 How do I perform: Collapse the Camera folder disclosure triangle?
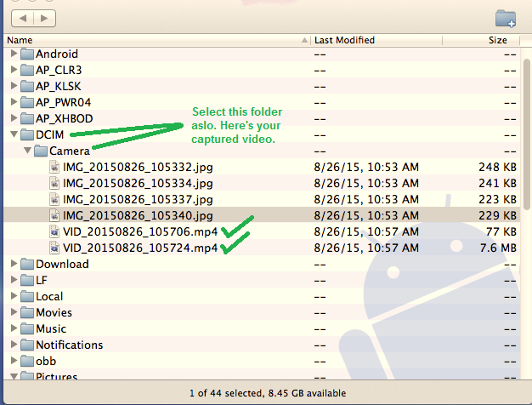[x=26, y=151]
